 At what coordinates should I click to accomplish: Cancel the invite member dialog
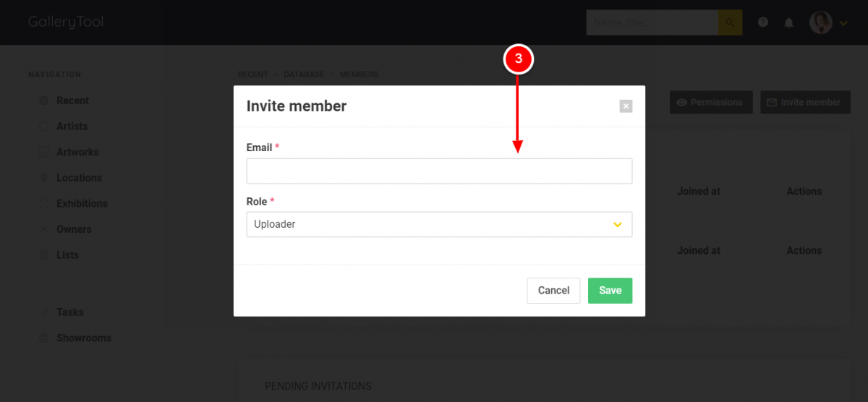click(x=553, y=290)
